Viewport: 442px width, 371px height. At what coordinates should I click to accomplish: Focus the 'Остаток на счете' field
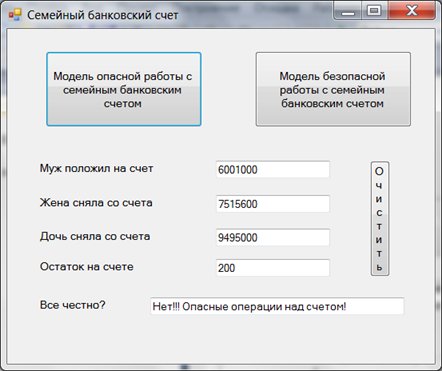coord(273,268)
